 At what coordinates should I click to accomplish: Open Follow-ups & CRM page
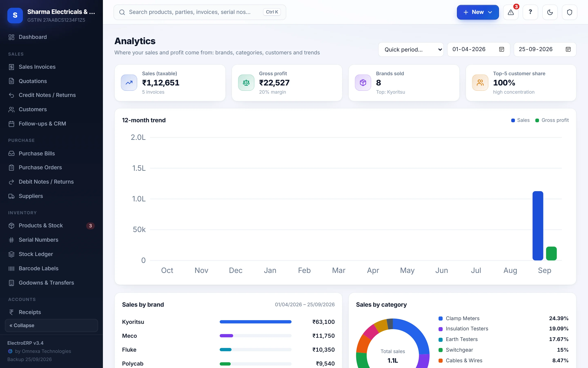point(51,124)
